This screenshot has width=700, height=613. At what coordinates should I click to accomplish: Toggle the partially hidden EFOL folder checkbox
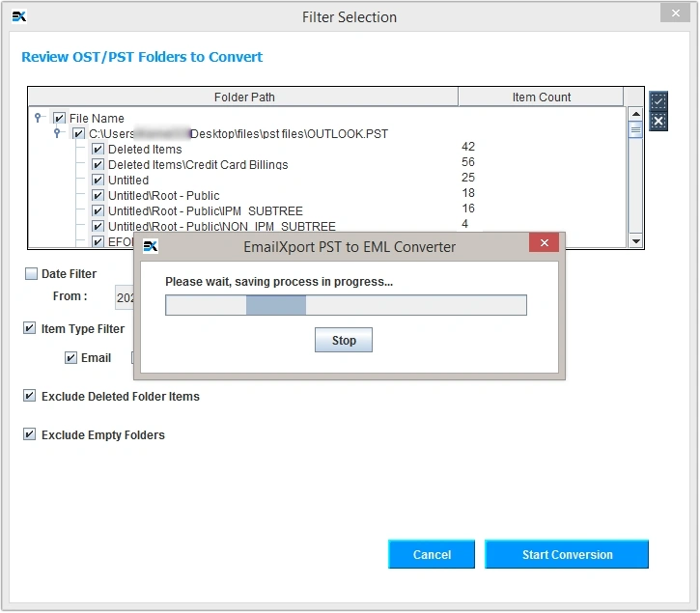(98, 241)
